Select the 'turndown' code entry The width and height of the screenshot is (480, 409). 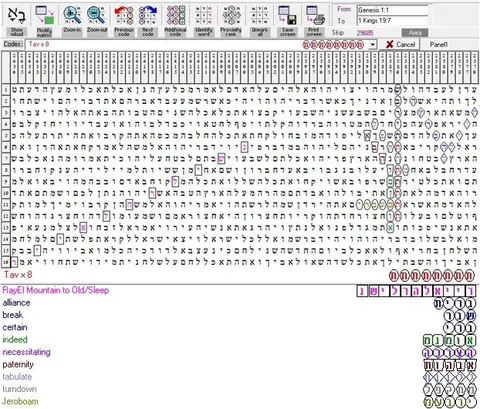pyautogui.click(x=19, y=389)
